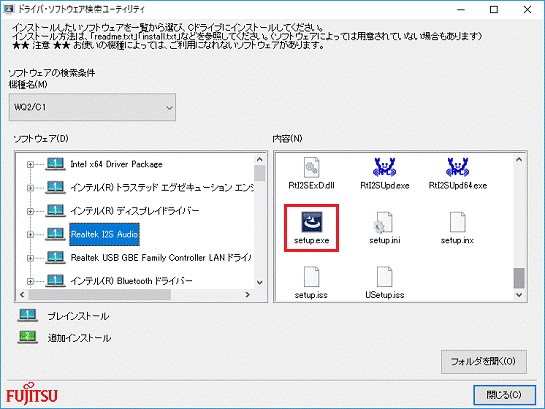Viewport: 545px width, 409px height.
Task: Click the title bar application icon
Action: pyautogui.click(x=8, y=9)
